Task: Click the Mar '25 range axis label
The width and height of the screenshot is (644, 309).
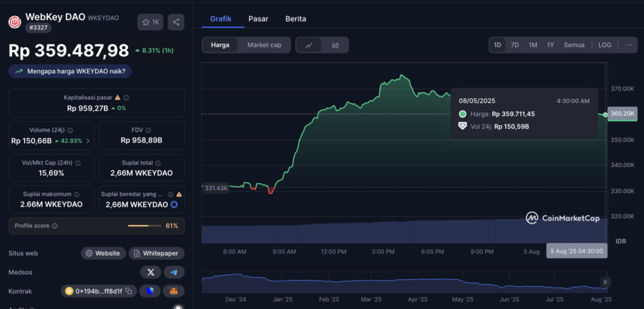Action: [372, 300]
